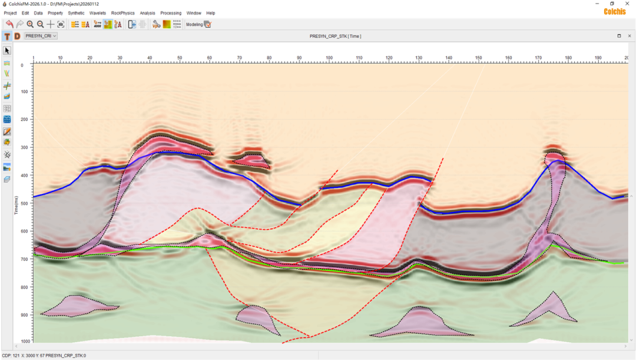Image resolution: width=636 pixels, height=364 pixels.
Task: Switch to Time domain with T toggle
Action: coord(7,37)
